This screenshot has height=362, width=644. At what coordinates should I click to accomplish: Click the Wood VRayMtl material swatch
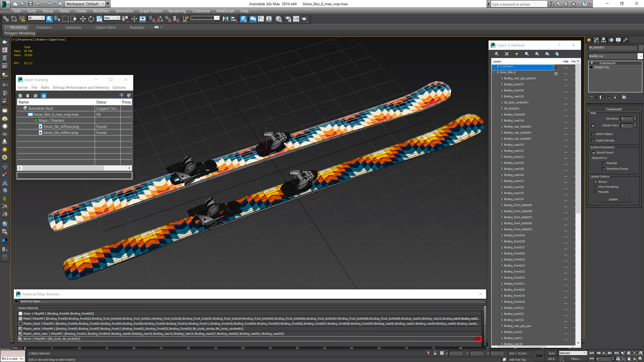[20, 339]
